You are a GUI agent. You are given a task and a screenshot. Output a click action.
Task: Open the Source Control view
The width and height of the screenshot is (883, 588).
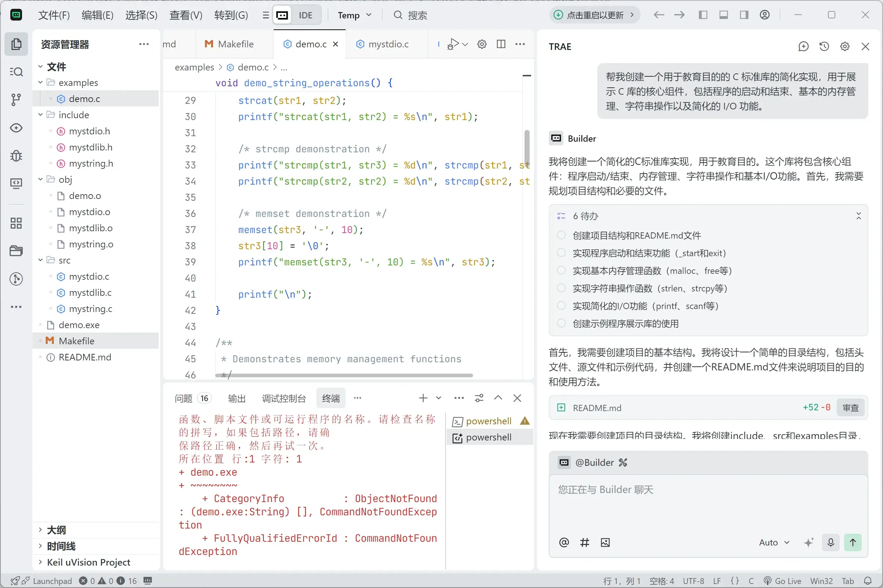click(x=17, y=99)
